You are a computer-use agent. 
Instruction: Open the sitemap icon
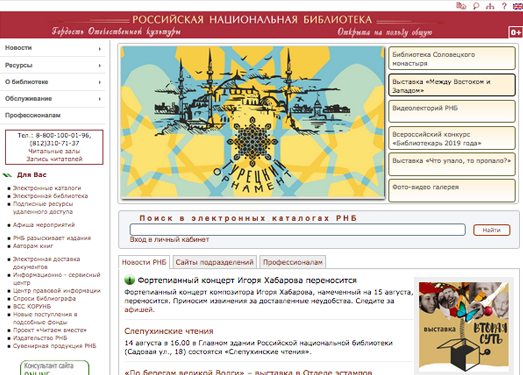pyautogui.click(x=490, y=6)
